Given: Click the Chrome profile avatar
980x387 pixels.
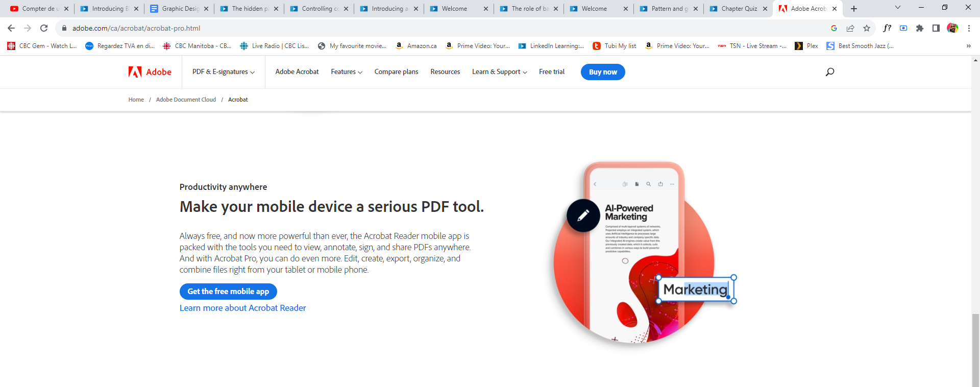Looking at the screenshot, I should (952, 28).
